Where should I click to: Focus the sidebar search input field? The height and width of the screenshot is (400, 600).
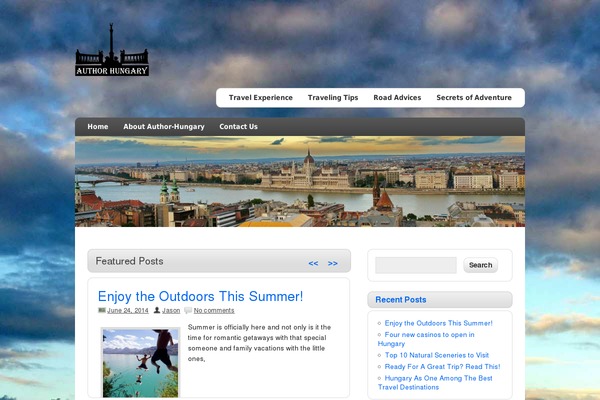416,265
